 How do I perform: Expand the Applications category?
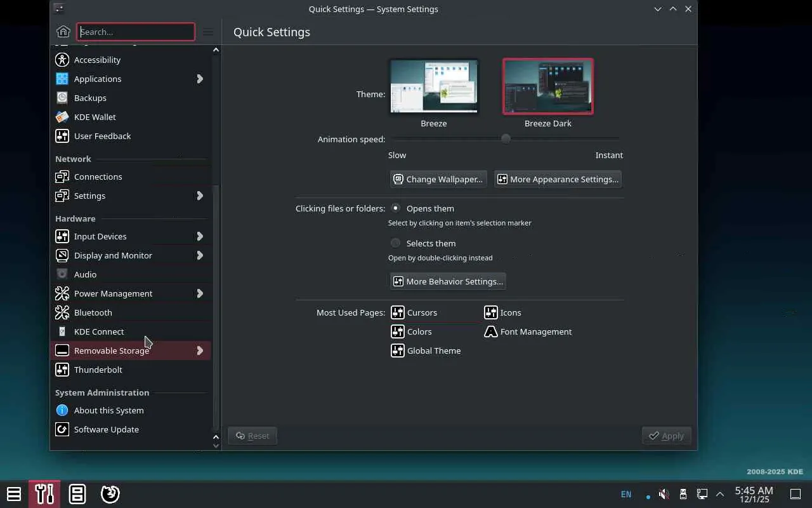(200, 79)
